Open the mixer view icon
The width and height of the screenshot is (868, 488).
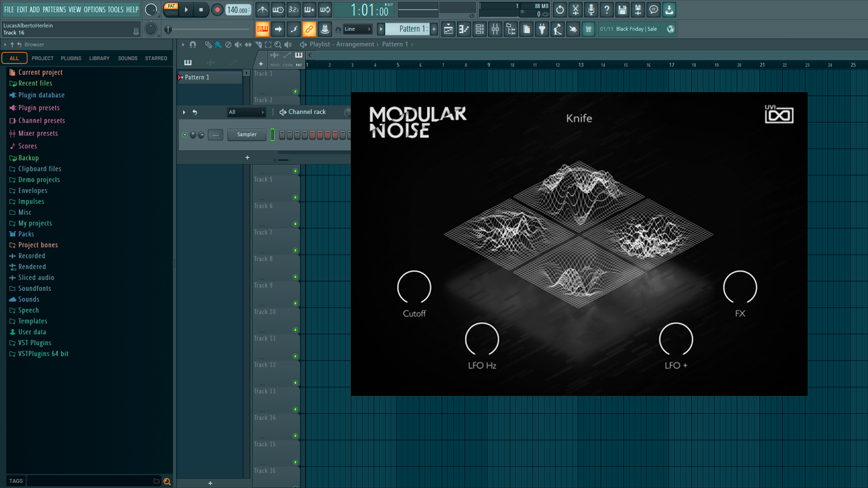pyautogui.click(x=495, y=29)
